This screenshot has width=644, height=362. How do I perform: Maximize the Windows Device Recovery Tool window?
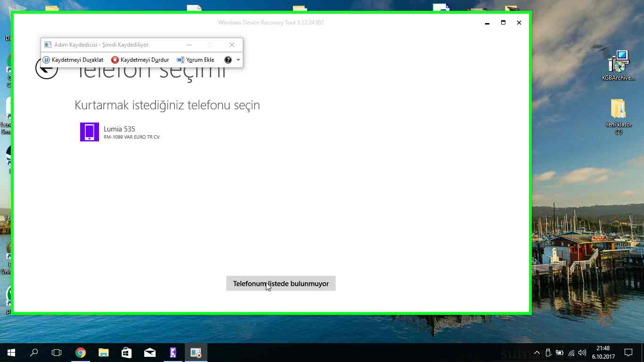coord(503,23)
